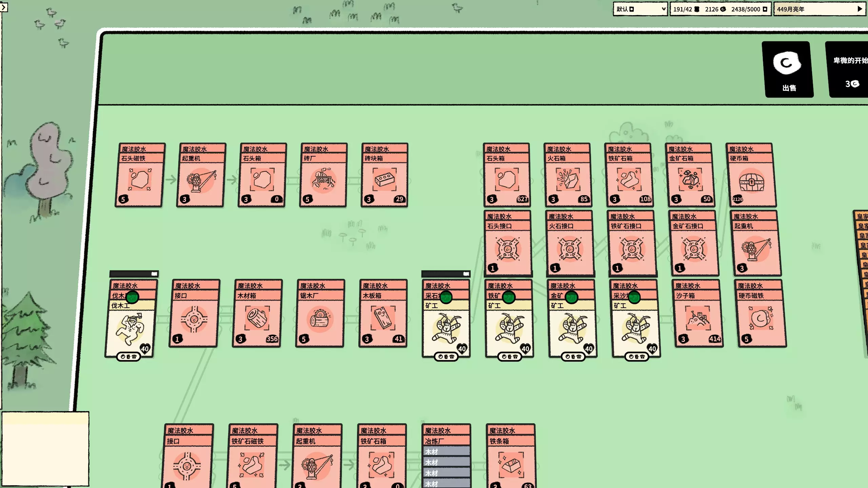Select the 砖块箱 brick box card
Screen dimensions: 868x488
[384, 180]
